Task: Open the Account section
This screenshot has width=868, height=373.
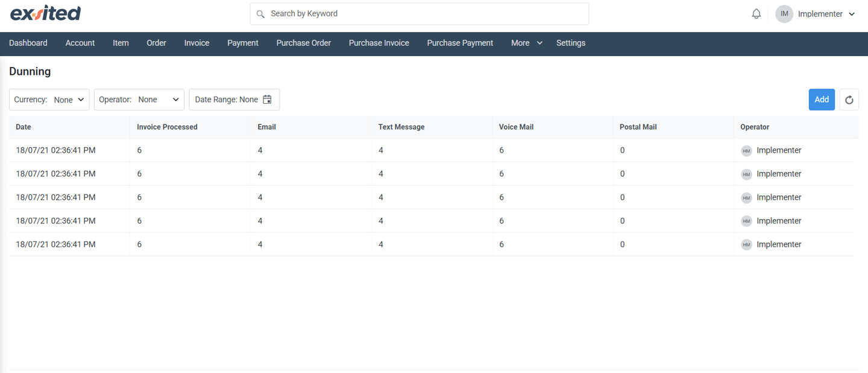Action: tap(80, 43)
